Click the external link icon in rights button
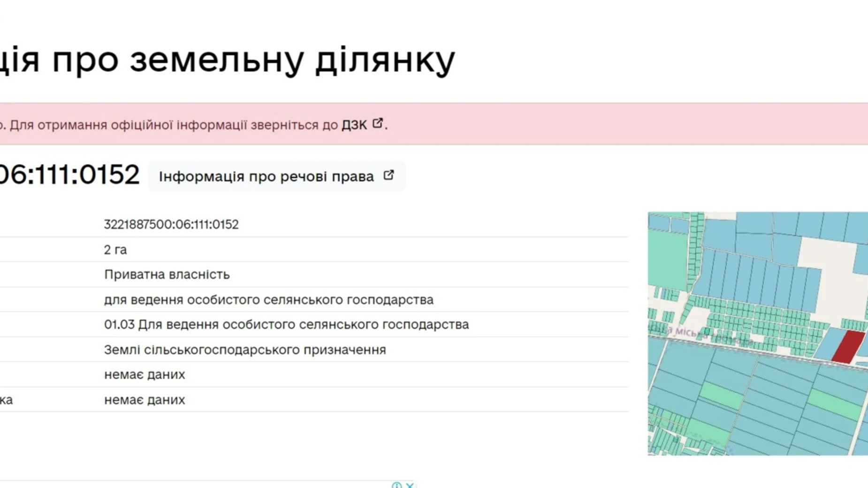 [388, 175]
